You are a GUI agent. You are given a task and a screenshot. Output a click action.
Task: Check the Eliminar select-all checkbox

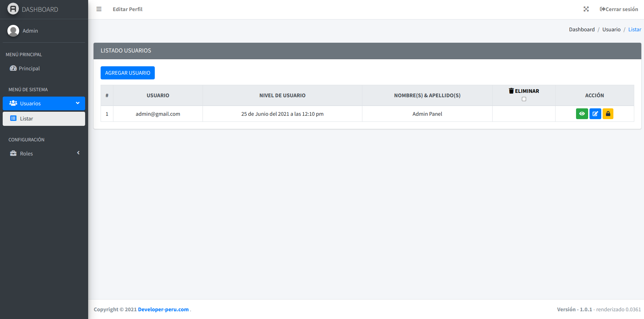pos(524,99)
